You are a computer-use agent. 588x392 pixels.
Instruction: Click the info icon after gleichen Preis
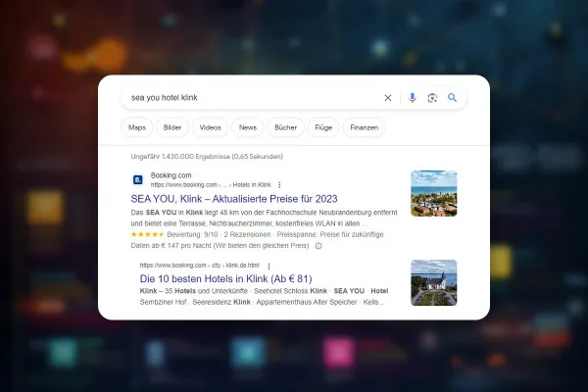318,246
